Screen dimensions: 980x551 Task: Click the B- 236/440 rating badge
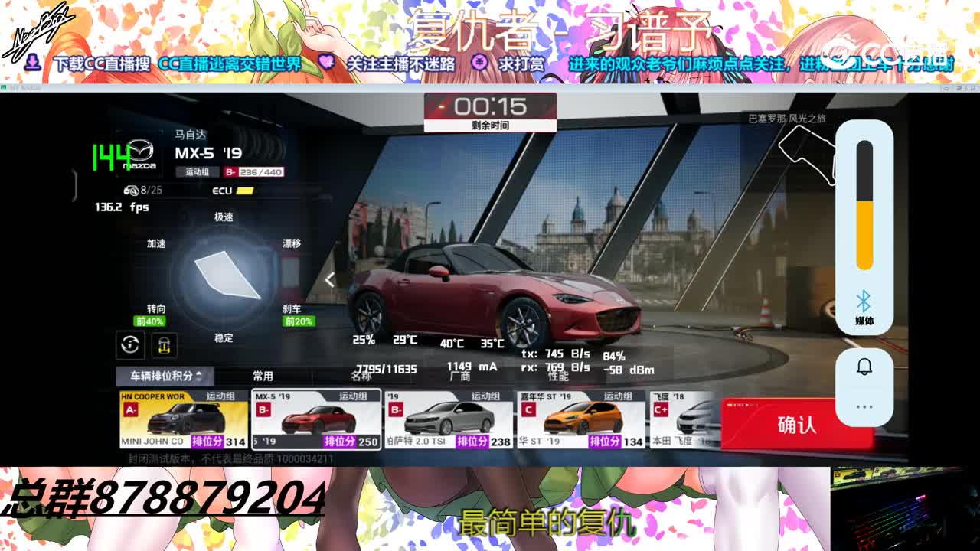point(253,172)
